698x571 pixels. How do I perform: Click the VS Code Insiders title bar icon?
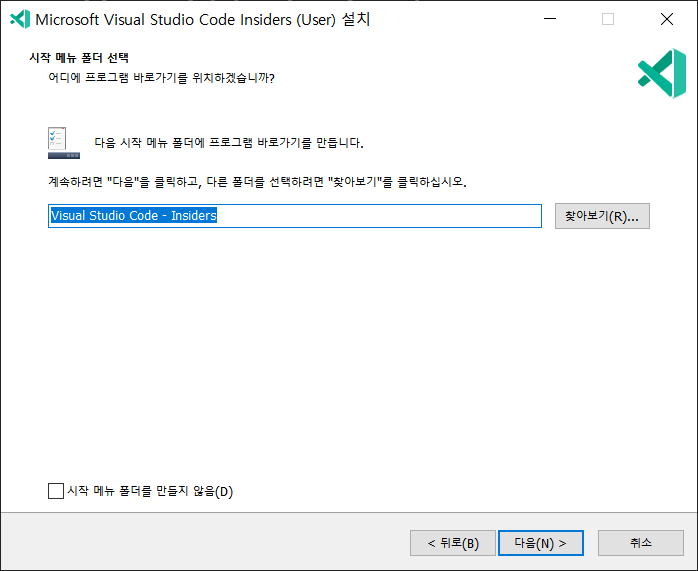coord(20,19)
